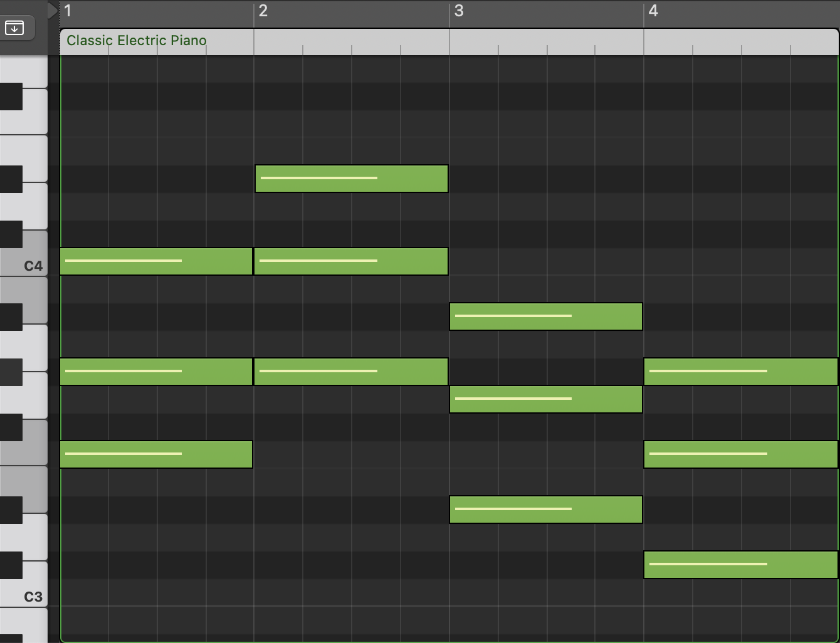Viewport: 840px width, 643px height.
Task: Select the top note in bar 3
Action: (545, 316)
